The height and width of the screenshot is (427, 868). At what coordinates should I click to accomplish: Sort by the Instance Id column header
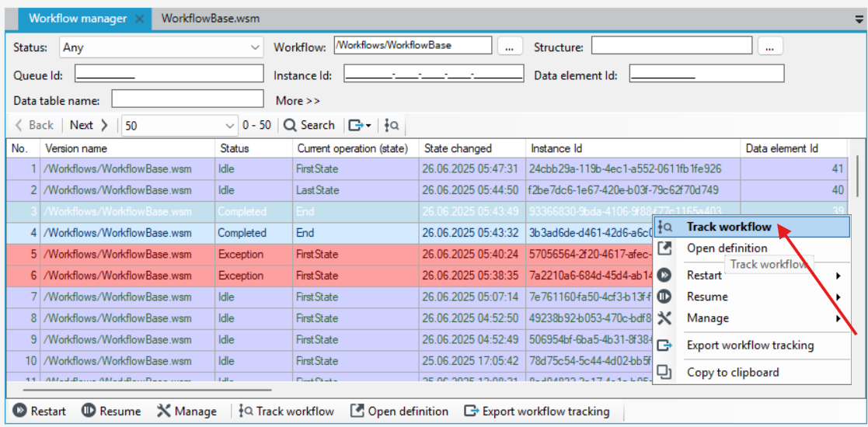click(x=633, y=148)
